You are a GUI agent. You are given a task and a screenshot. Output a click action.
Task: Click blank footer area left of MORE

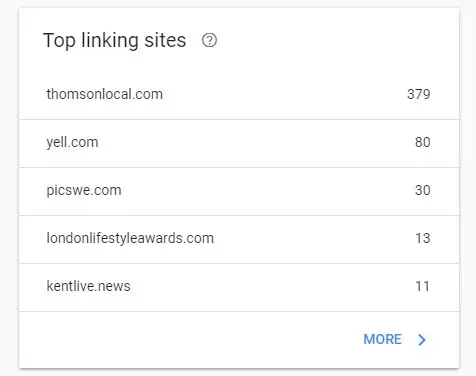point(190,339)
